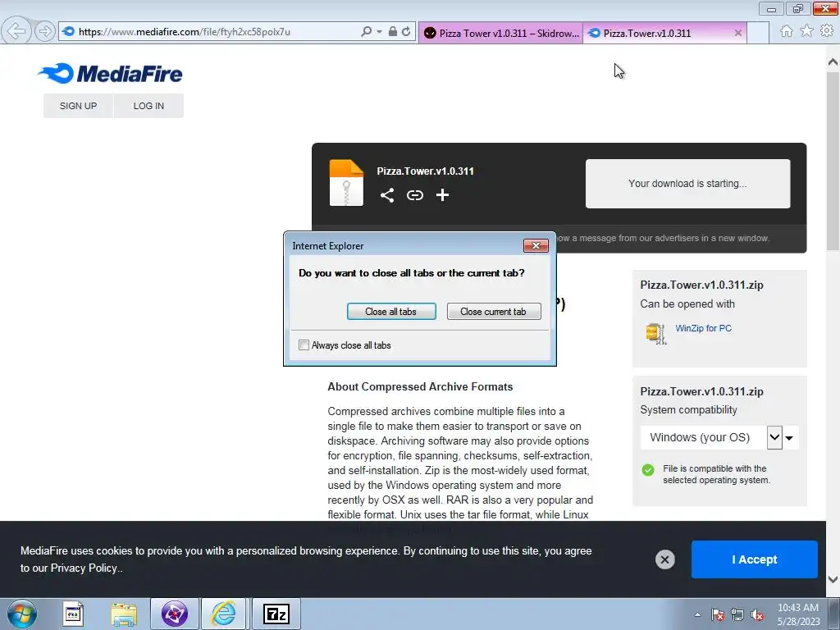The image size is (840, 630).
Task: Open 7-Zip from the taskbar
Action: [276, 614]
